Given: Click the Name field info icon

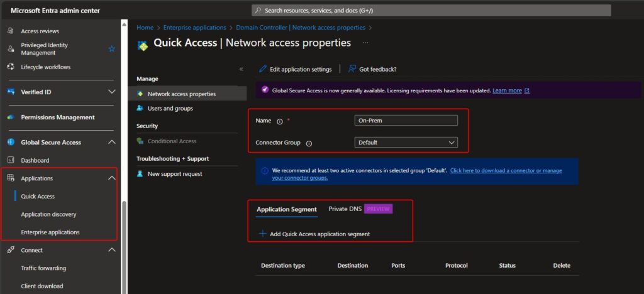Looking at the screenshot, I should tap(280, 121).
